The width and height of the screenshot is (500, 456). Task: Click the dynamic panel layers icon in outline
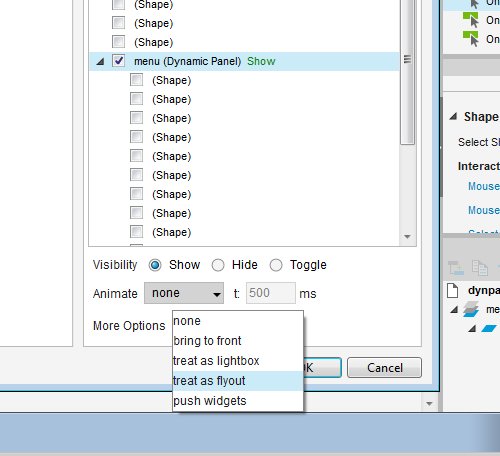[471, 309]
